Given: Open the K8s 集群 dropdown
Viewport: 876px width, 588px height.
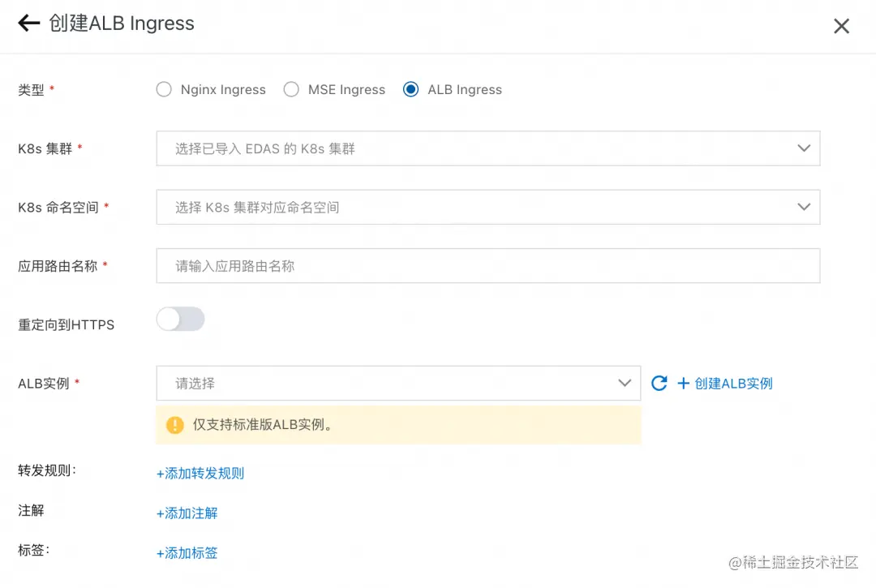Looking at the screenshot, I should coord(487,148).
